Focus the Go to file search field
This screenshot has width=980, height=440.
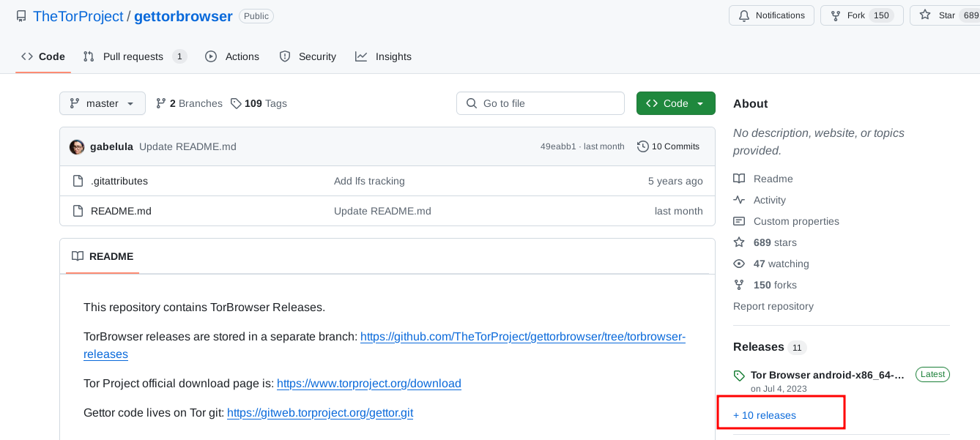(x=541, y=103)
